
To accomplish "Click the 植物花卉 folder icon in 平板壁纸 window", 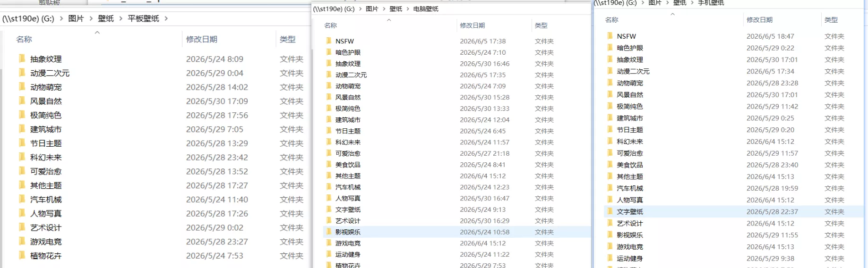I will (22, 255).
